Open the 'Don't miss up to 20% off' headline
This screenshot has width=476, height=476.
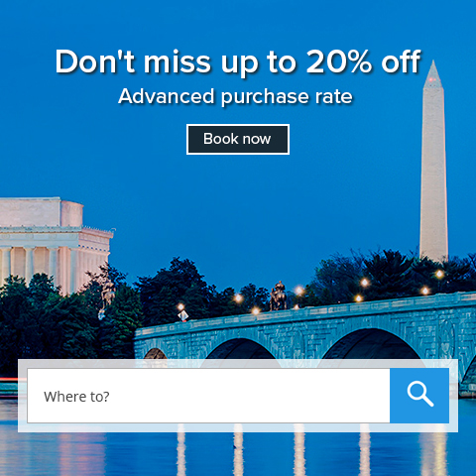click(238, 61)
